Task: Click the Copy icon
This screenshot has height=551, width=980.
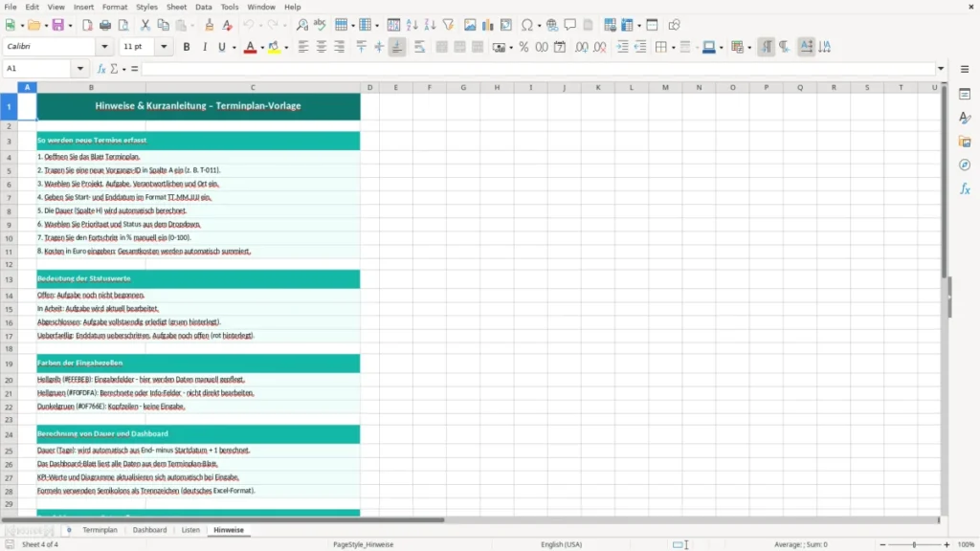Action: point(163,25)
